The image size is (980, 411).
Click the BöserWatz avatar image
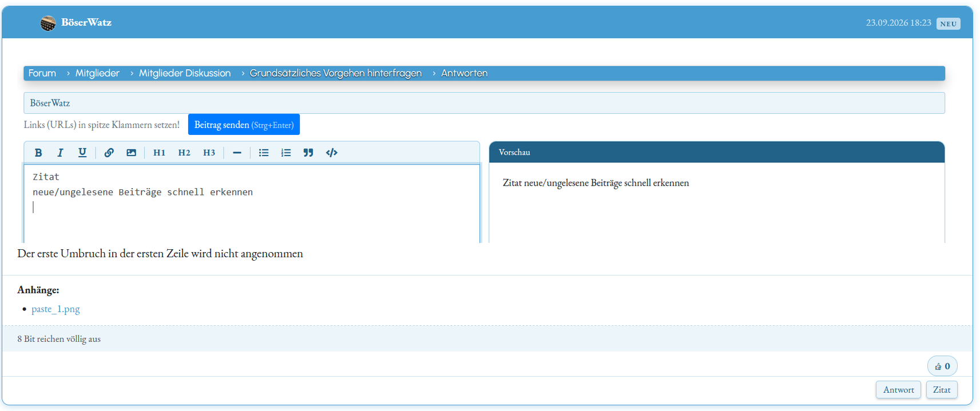48,23
